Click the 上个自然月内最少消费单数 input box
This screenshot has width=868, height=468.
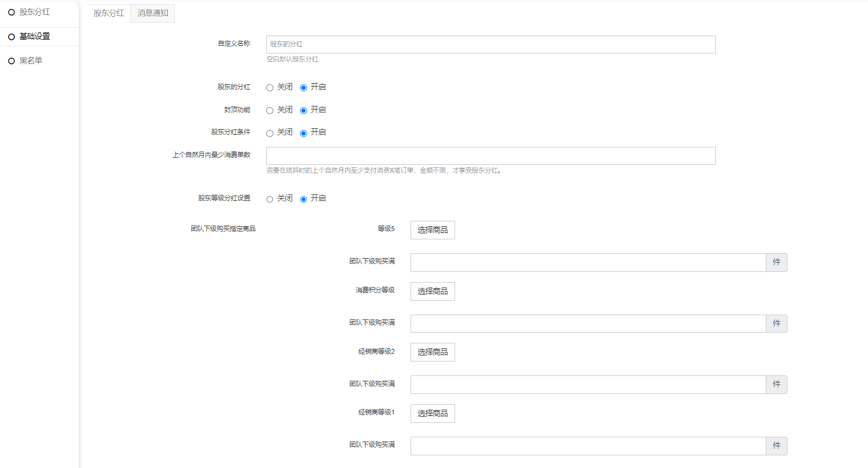point(491,156)
